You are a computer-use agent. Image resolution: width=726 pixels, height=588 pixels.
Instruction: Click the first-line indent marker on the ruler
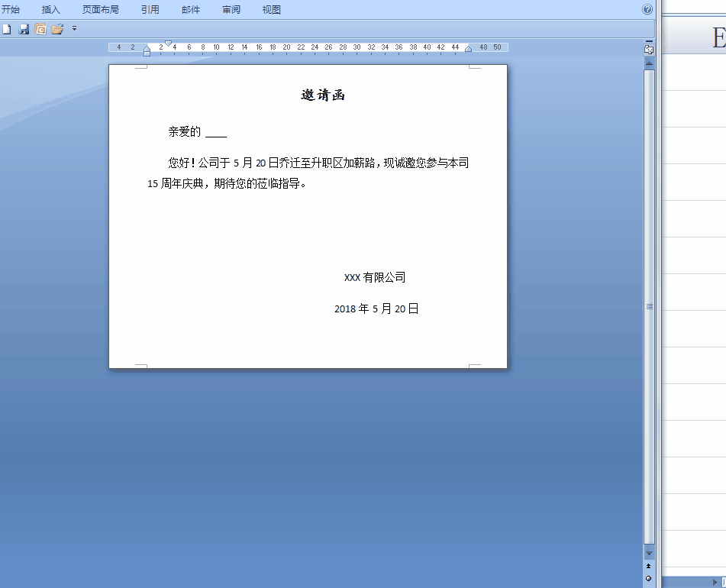[167, 44]
